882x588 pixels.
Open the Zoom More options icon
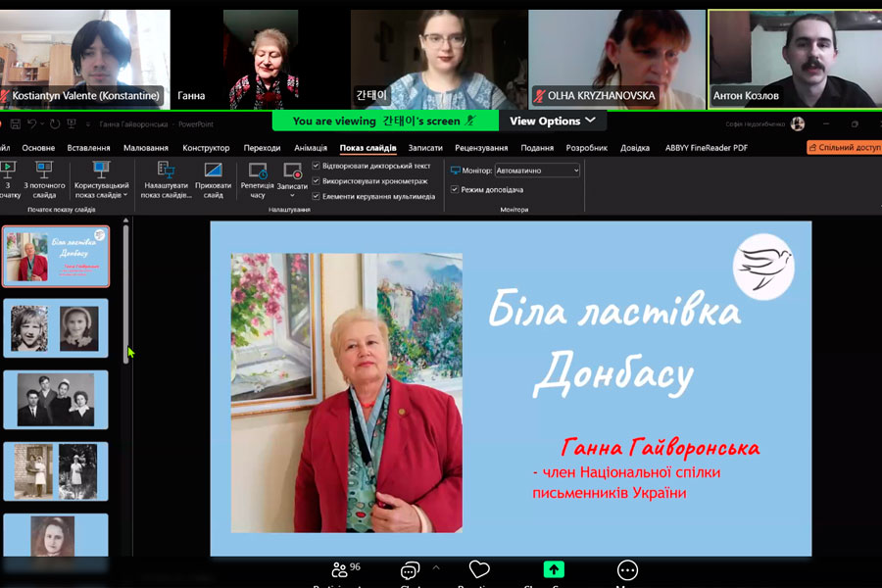pyautogui.click(x=627, y=570)
